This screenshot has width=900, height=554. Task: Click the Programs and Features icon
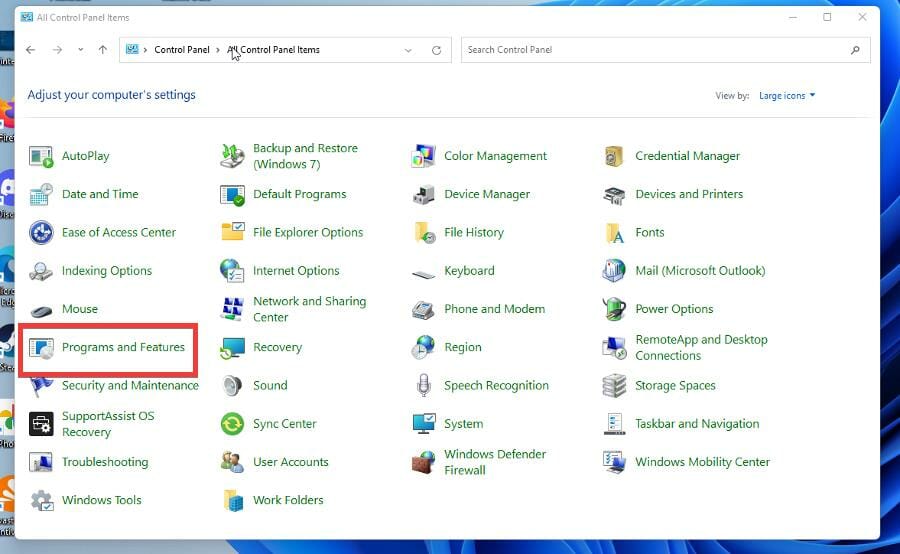[x=41, y=348]
